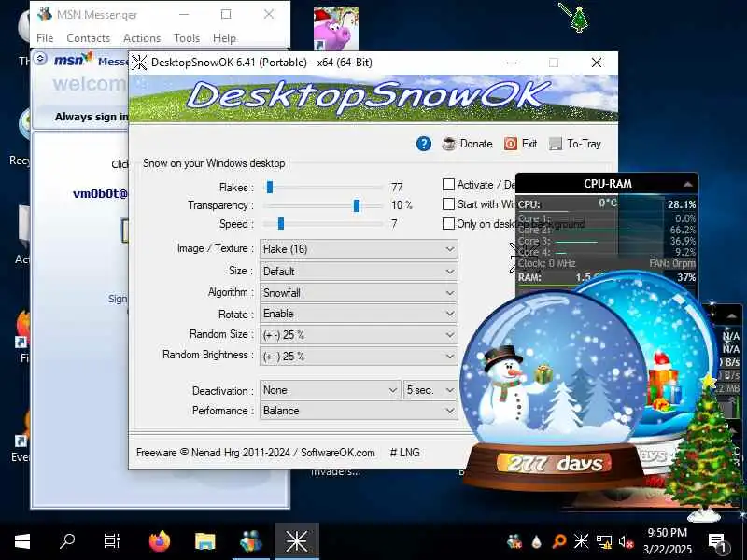Expand the Random Brightness dropdown
Image resolution: width=747 pixels, height=560 pixels.
(x=359, y=357)
